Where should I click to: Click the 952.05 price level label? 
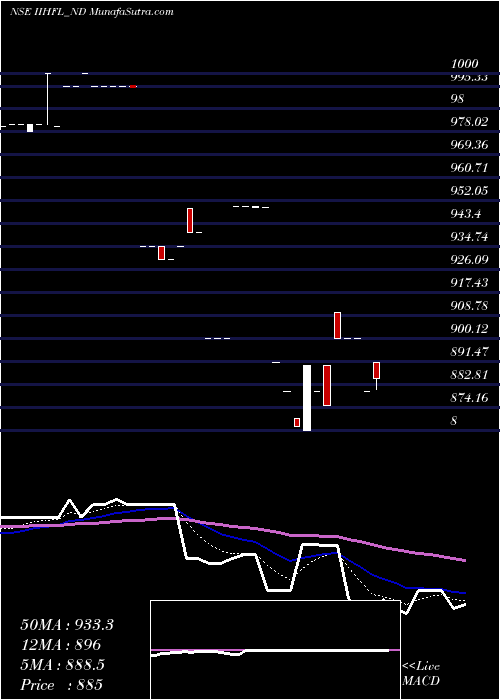(469, 191)
